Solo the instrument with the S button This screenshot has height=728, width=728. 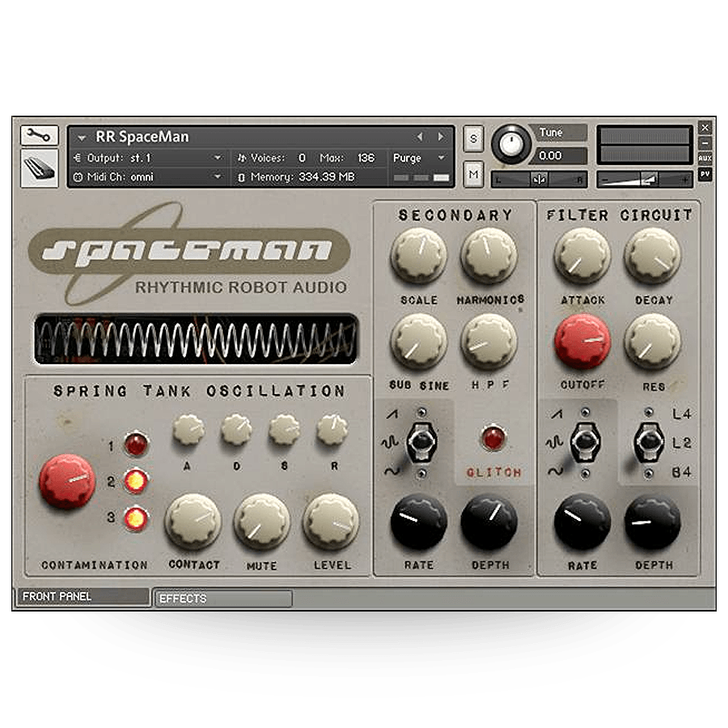coord(473,138)
